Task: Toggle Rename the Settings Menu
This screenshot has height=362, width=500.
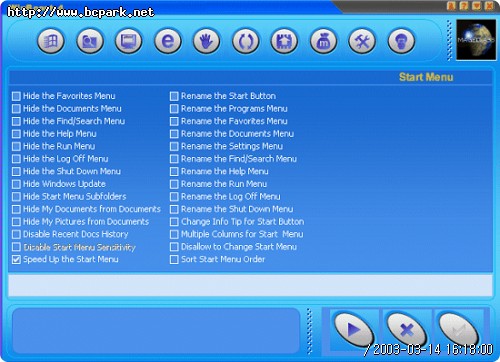Action: click(x=174, y=146)
